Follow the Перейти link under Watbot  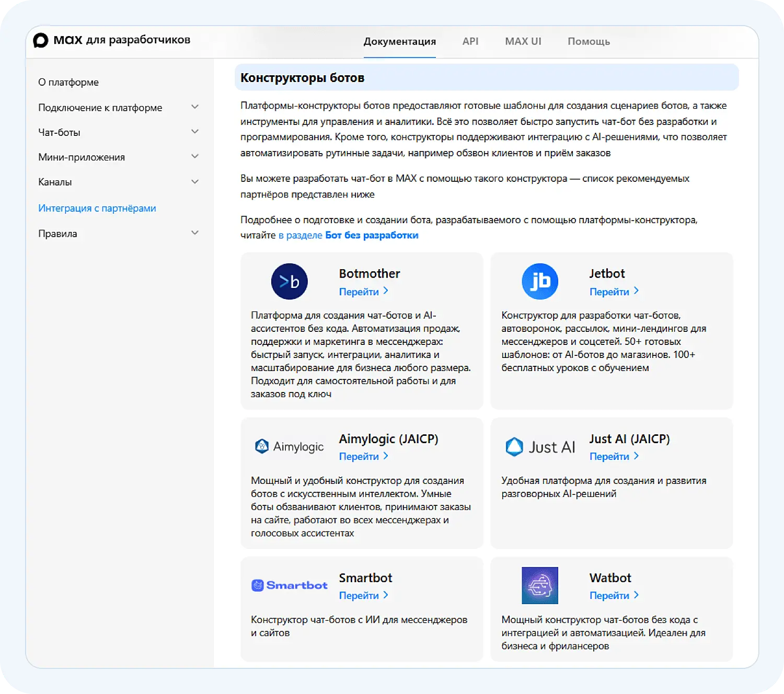point(609,595)
